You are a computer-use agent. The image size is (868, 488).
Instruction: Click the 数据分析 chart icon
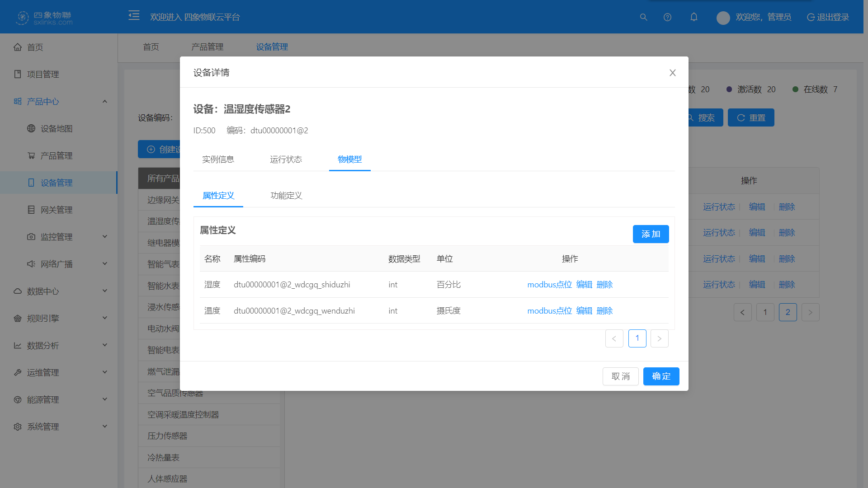[18, 345]
